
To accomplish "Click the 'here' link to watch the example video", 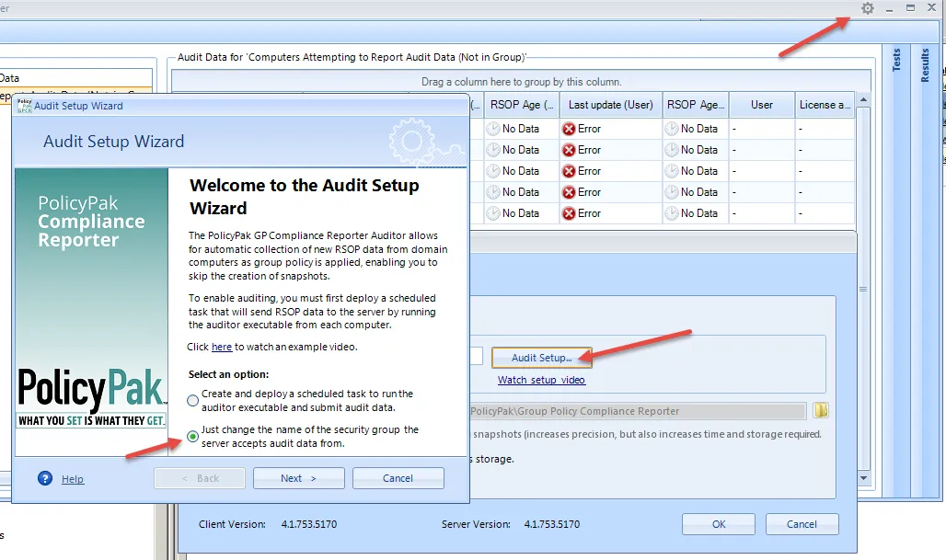I will tap(222, 347).
